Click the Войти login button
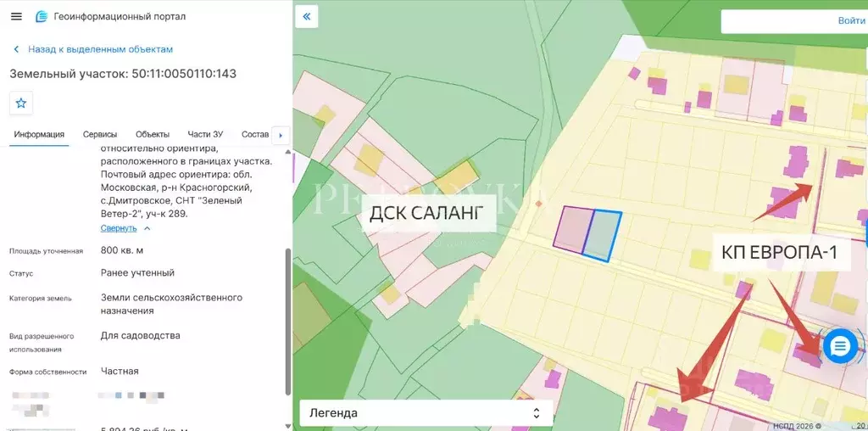 851,20
